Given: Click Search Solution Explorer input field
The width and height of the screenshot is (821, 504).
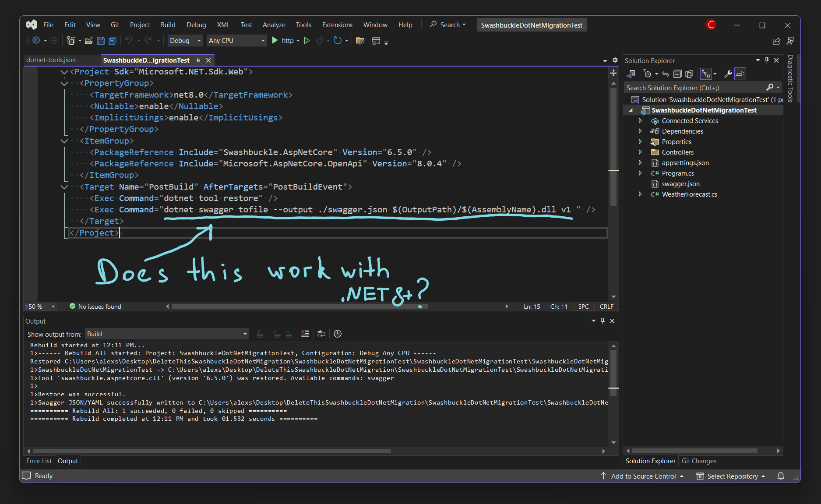Looking at the screenshot, I should pyautogui.click(x=696, y=88).
